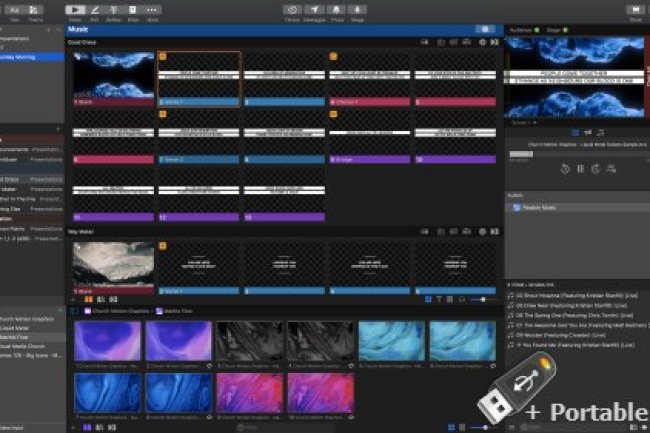Image resolution: width=650 pixels, height=433 pixels.
Task: Toggle the switch in the blue Music header
Action: (x=485, y=29)
